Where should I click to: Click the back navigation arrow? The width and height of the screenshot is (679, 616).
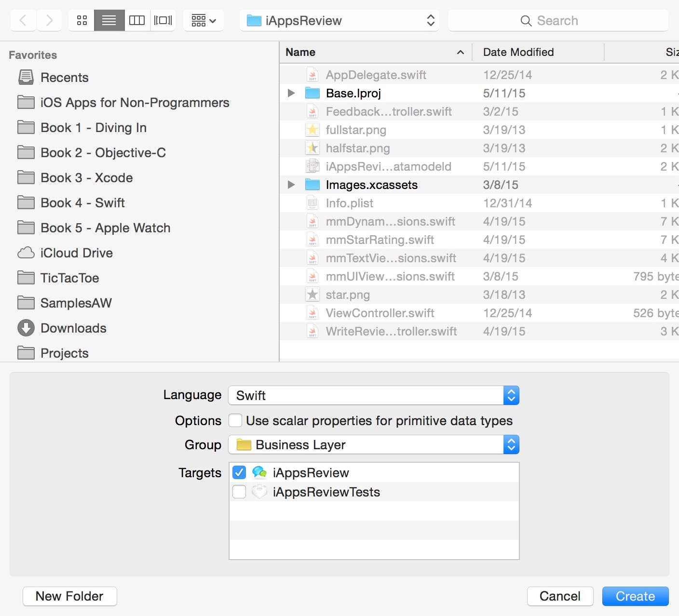pos(23,20)
